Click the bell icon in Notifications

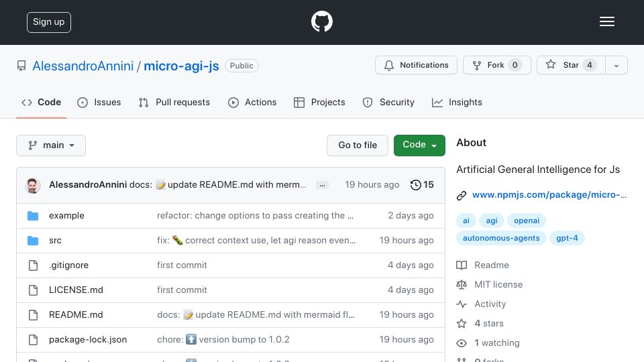click(x=388, y=65)
